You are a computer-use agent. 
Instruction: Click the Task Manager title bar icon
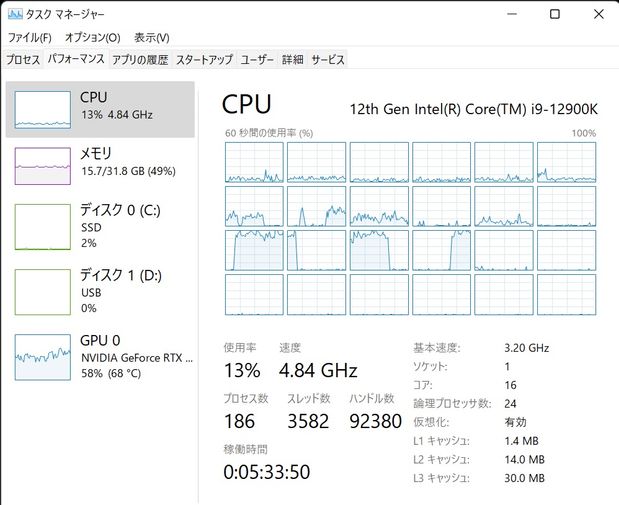pos(15,15)
